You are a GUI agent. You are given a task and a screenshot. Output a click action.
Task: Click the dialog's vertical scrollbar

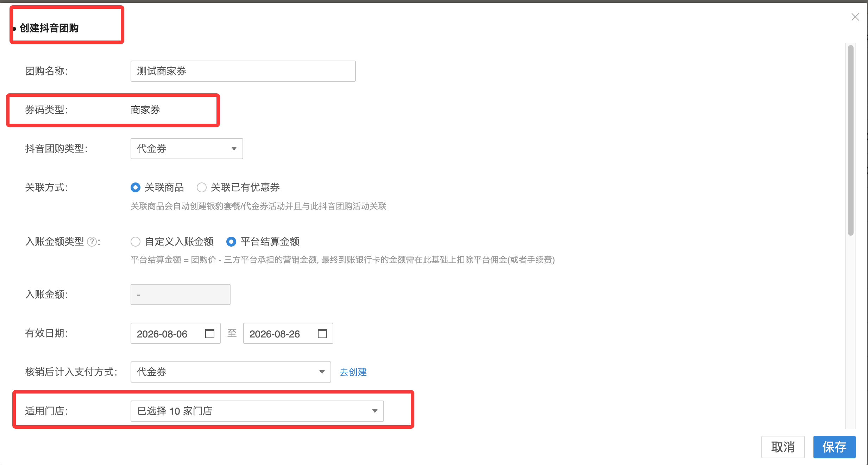pos(851,140)
